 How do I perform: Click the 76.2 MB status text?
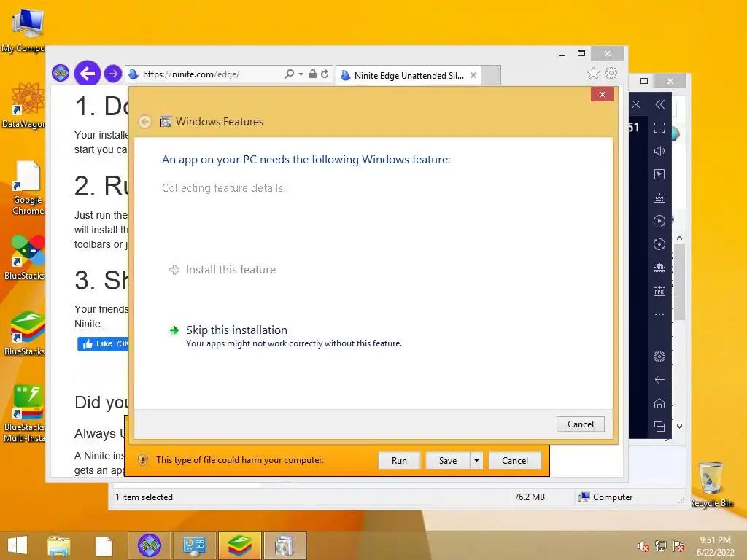(x=530, y=497)
